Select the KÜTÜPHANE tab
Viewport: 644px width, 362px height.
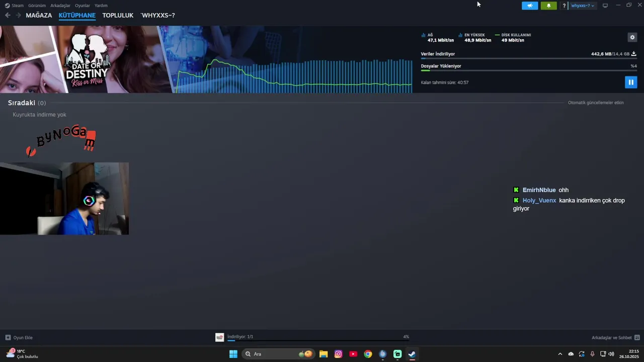click(77, 15)
